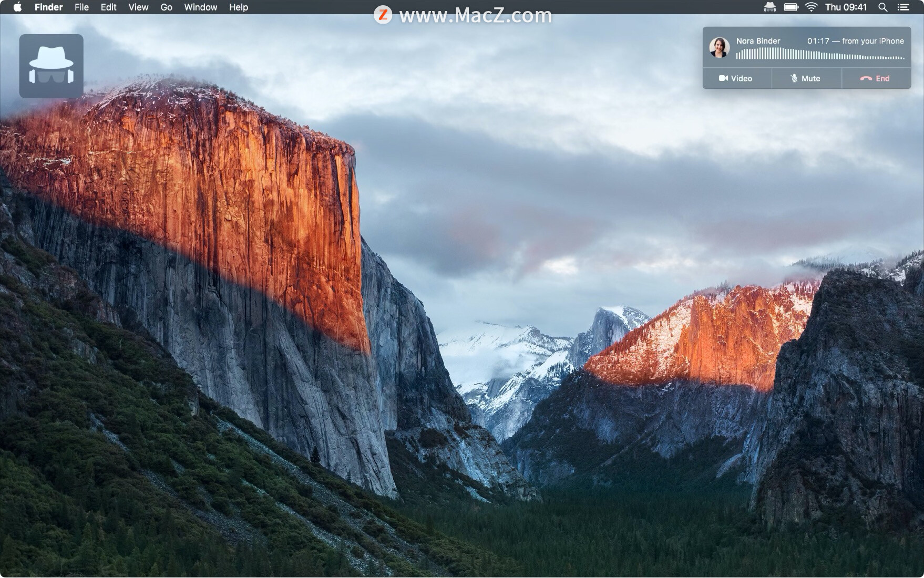The width and height of the screenshot is (924, 578).
Task: Click the '01:17 — from your iPhone' text
Action: click(856, 41)
